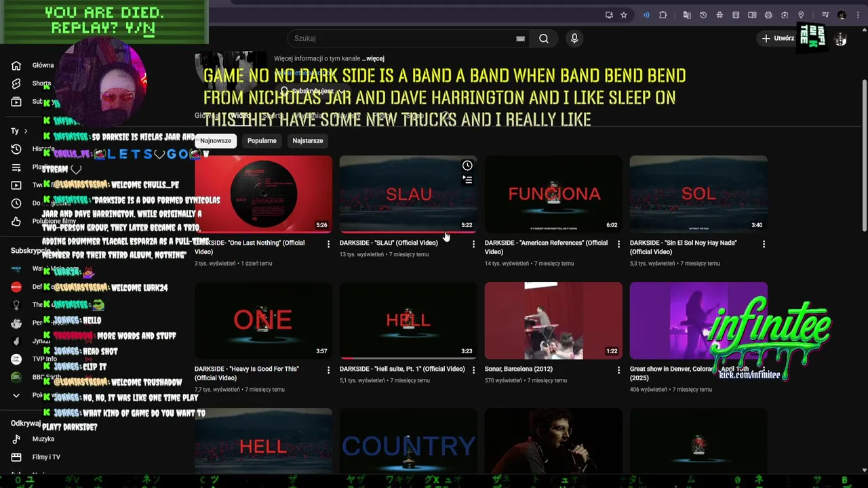Image resolution: width=868 pixels, height=488 pixels.
Task: Click the install app icon in address bar
Action: pyautogui.click(x=609, y=15)
